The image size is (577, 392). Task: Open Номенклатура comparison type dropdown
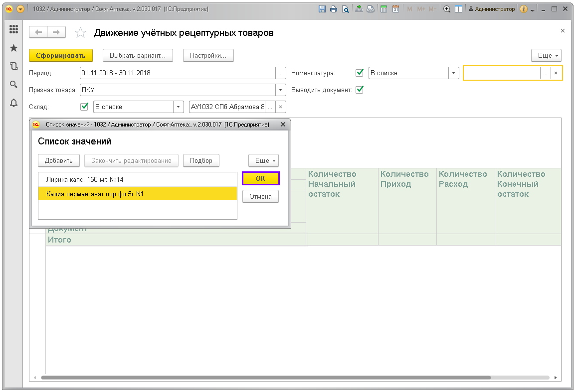click(x=453, y=73)
